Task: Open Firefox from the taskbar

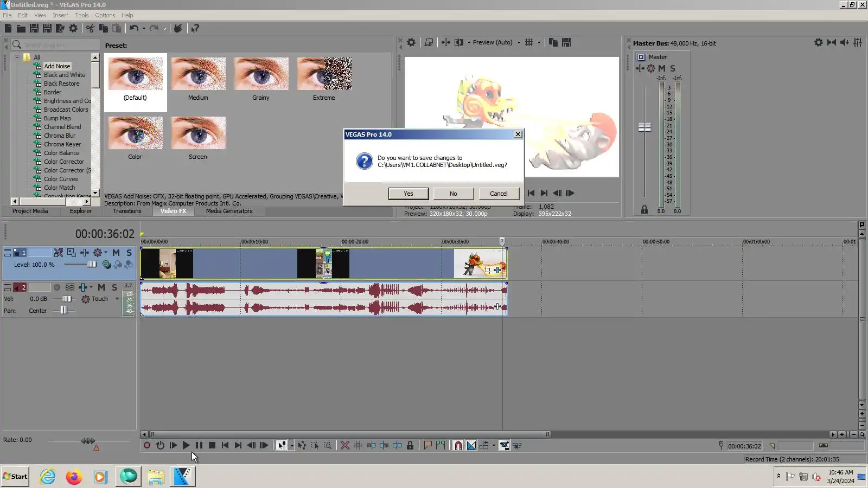Action: coord(74,477)
